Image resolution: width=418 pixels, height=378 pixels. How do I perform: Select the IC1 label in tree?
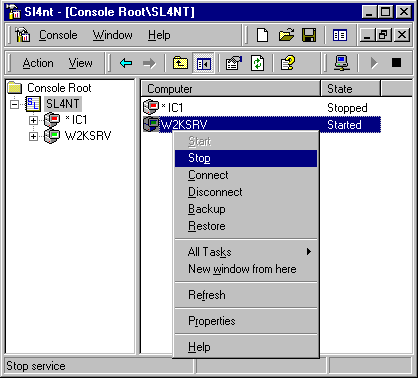point(76,120)
